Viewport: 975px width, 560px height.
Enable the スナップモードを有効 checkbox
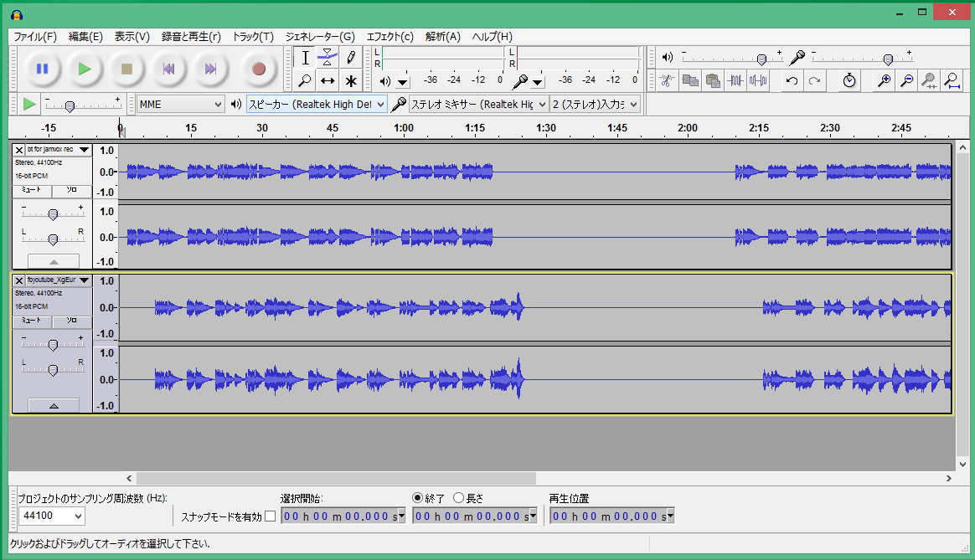[270, 516]
